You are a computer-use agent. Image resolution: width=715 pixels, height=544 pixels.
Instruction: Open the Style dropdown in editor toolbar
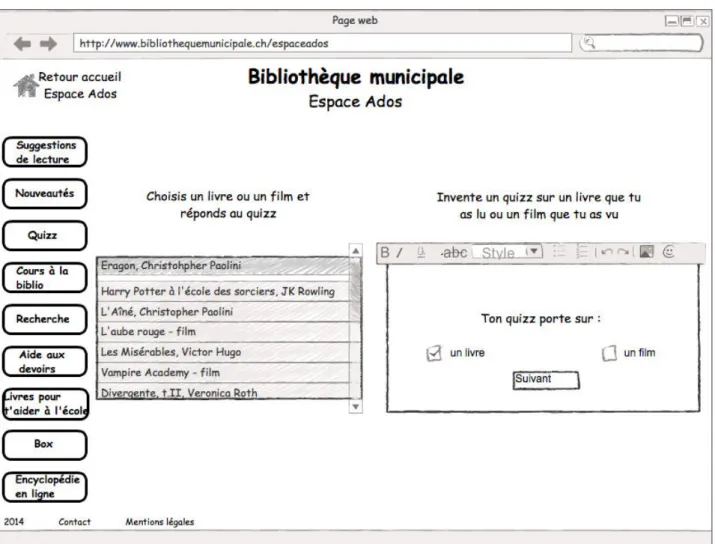pyautogui.click(x=508, y=252)
